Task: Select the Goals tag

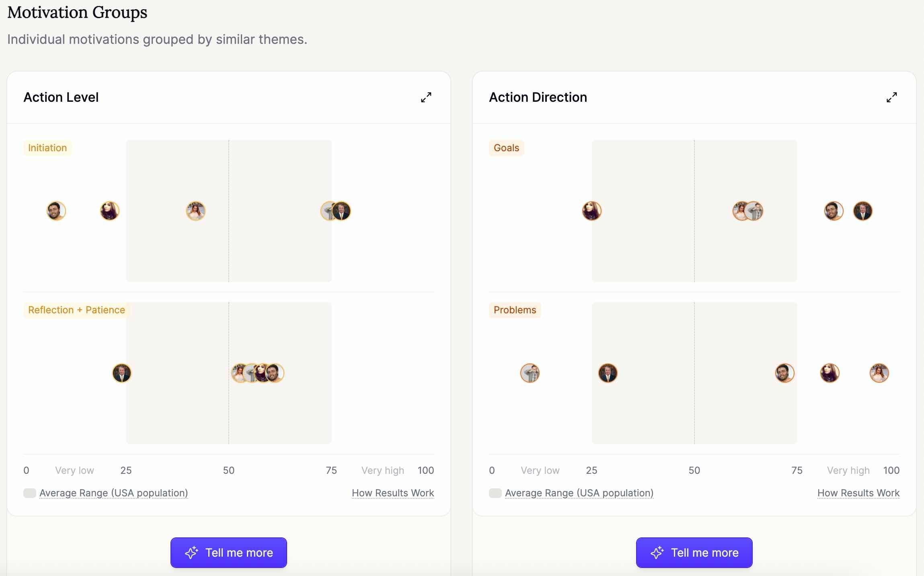Action: click(x=507, y=148)
